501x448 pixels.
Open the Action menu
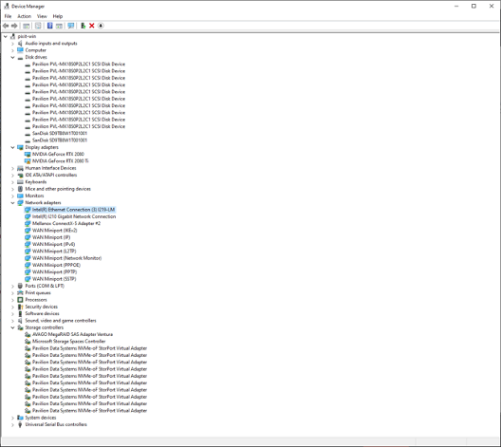coord(24,16)
